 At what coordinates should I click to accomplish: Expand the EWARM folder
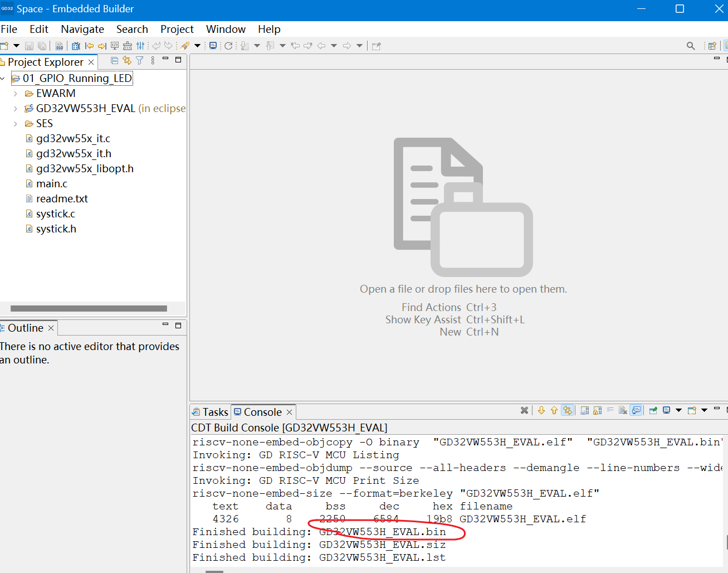click(x=16, y=94)
